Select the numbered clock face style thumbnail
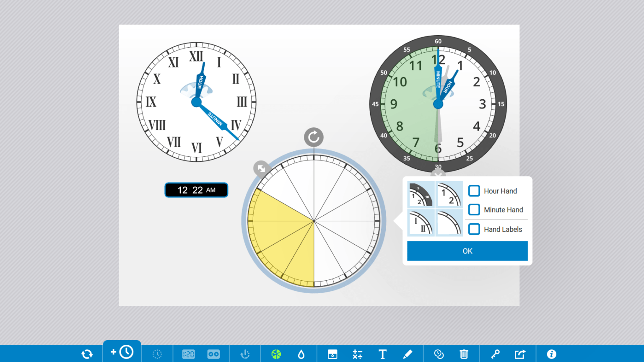This screenshot has width=644, height=362. pos(449,194)
